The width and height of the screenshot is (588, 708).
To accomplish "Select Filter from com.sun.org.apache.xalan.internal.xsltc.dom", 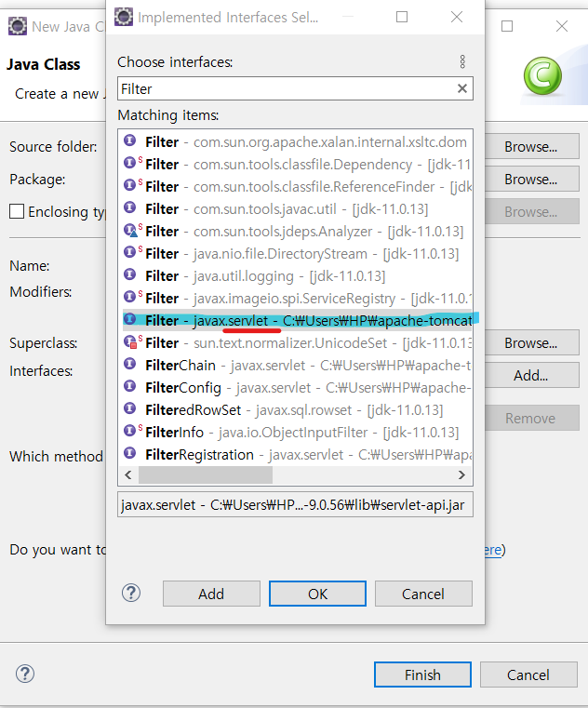I will pyautogui.click(x=295, y=141).
